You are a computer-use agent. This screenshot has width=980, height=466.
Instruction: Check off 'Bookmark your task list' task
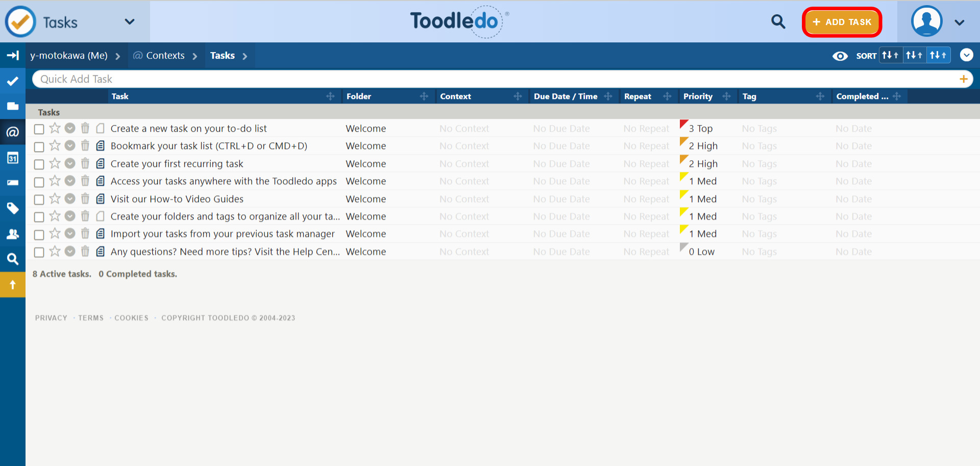pos(39,146)
